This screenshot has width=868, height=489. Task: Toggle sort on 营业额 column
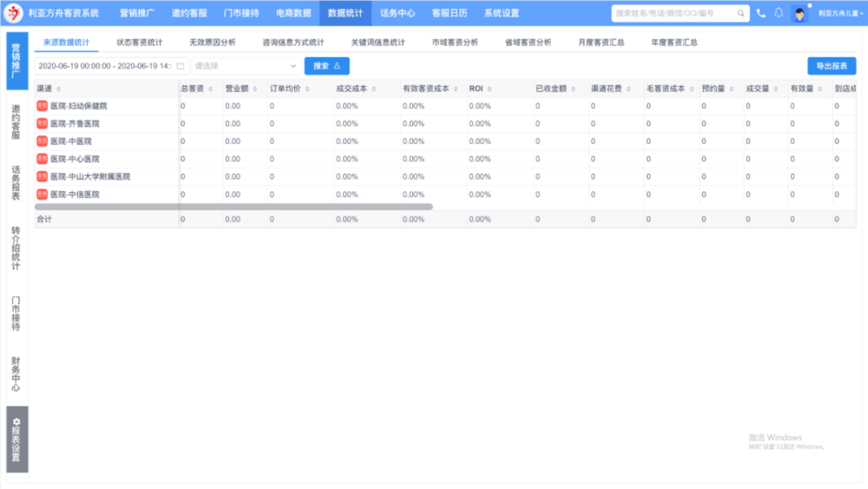coord(254,89)
